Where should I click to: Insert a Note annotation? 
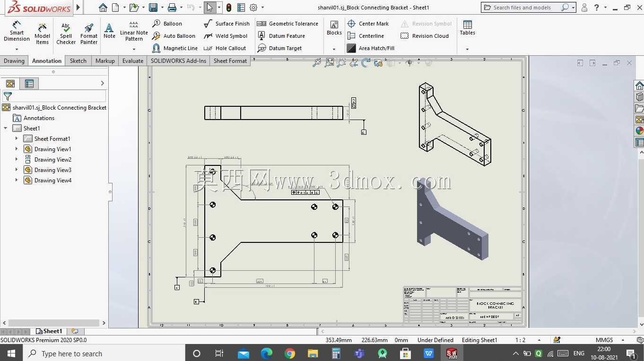pos(109,31)
